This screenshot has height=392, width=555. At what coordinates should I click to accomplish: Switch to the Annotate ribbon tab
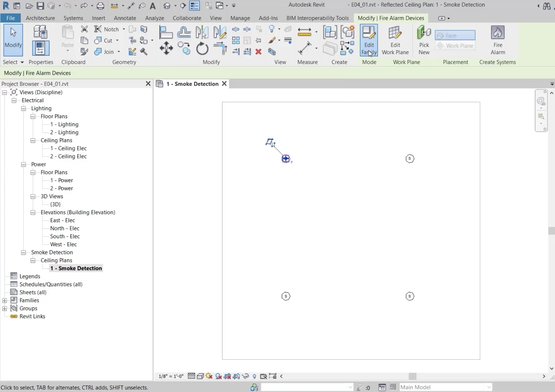coord(125,18)
